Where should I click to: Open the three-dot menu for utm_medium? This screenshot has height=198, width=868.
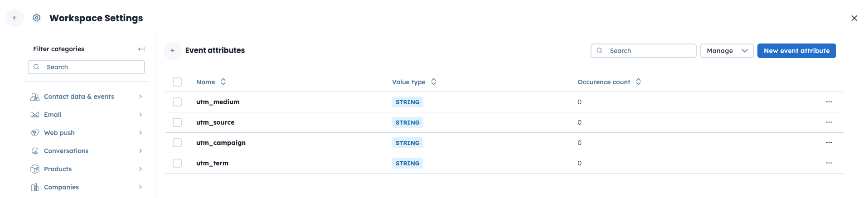pyautogui.click(x=829, y=102)
